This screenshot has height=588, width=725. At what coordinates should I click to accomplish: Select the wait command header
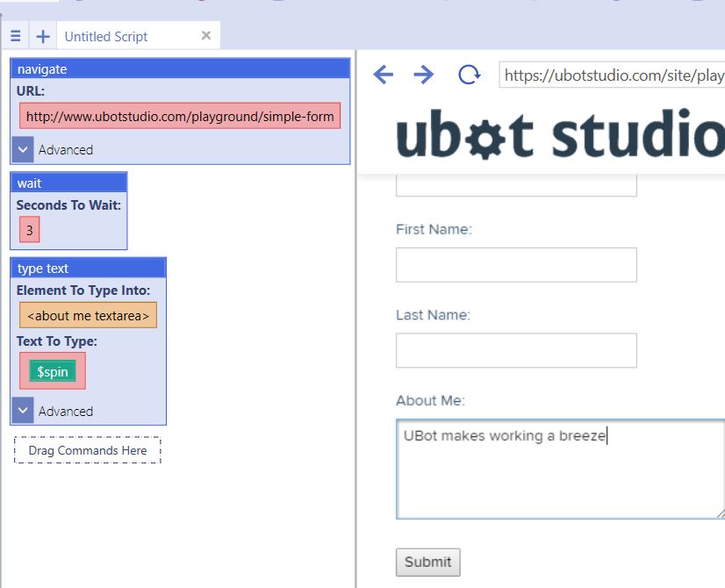click(x=68, y=183)
